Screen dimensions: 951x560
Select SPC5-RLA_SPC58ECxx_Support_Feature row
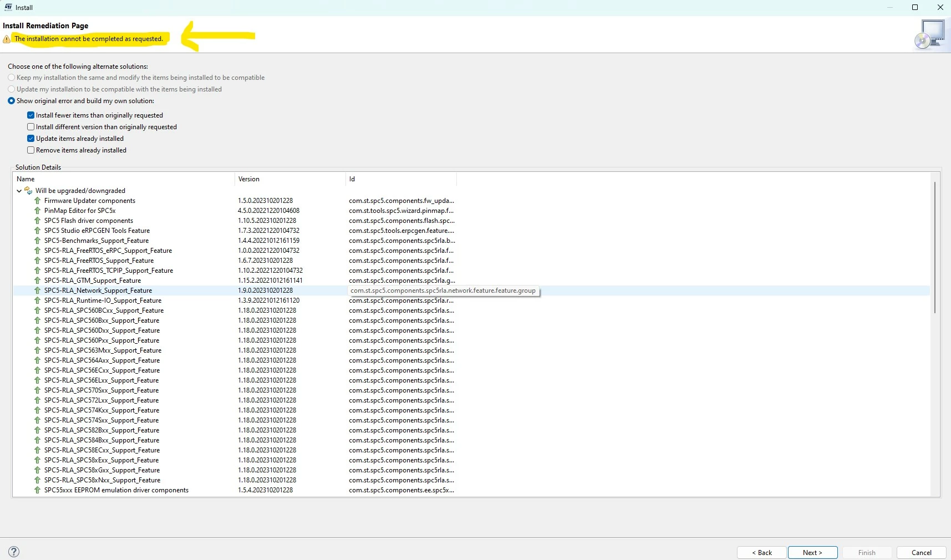pyautogui.click(x=471, y=450)
